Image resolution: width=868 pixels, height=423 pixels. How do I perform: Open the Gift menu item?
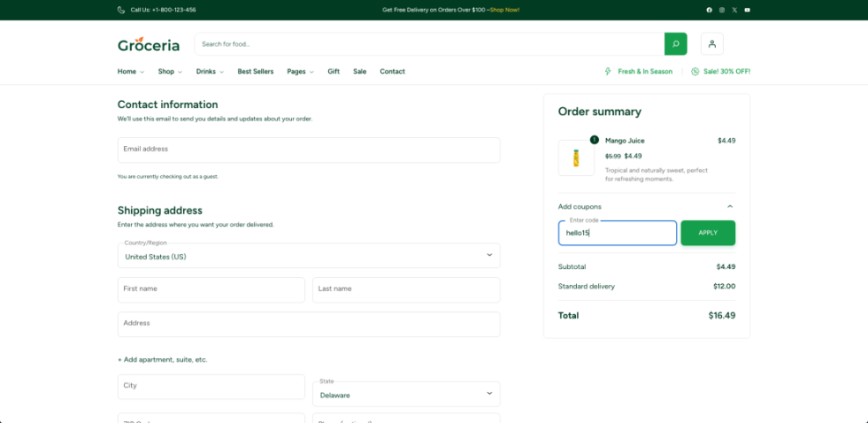click(333, 71)
